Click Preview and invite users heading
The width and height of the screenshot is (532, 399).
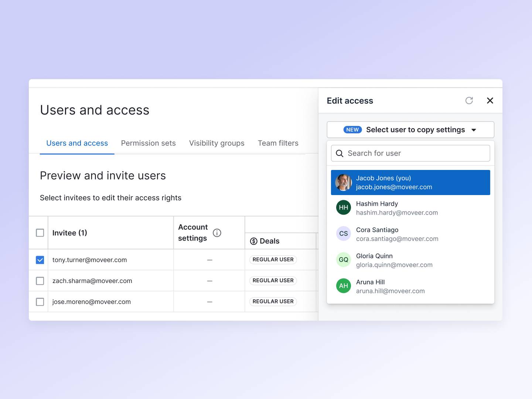point(103,176)
